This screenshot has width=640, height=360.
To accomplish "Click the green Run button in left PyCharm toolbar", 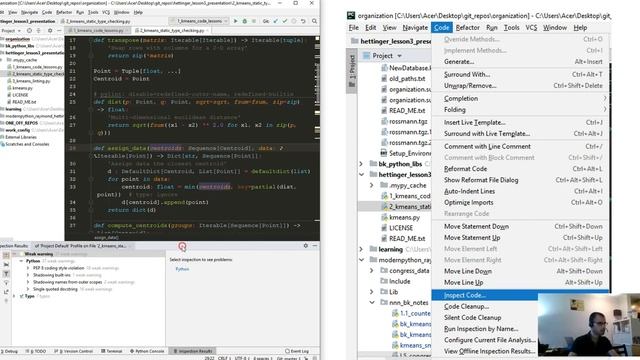I will [236, 21].
